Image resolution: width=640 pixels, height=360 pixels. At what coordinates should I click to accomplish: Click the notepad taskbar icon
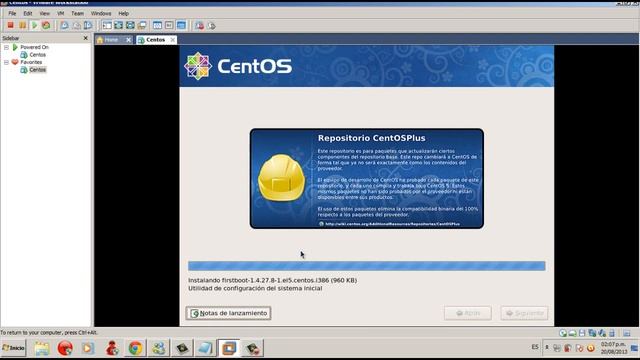[x=205, y=348]
